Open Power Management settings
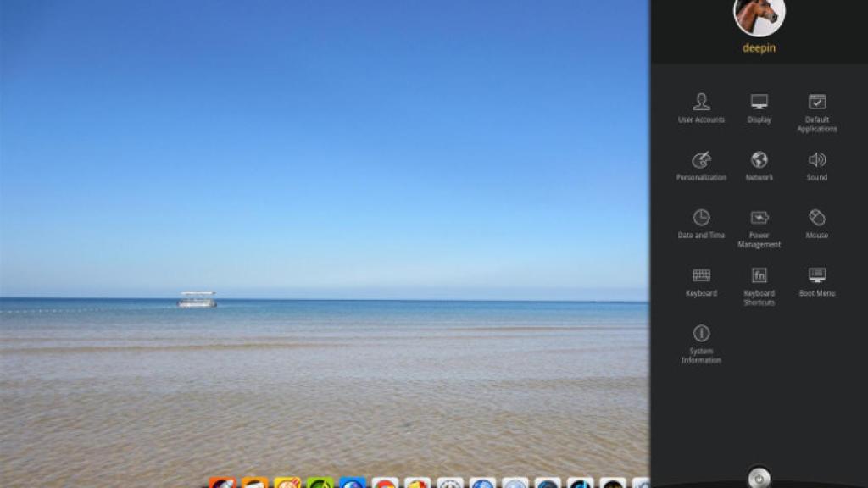Image resolution: width=868 pixels, height=488 pixels. pos(758,223)
